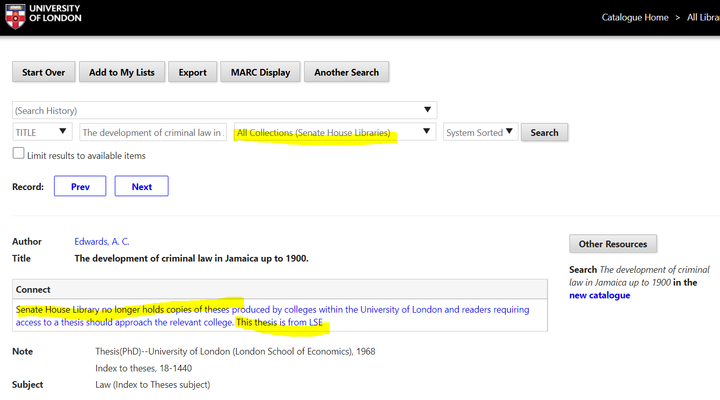The image size is (720, 400).
Task: Click the Connect section header
Action: click(x=280, y=289)
